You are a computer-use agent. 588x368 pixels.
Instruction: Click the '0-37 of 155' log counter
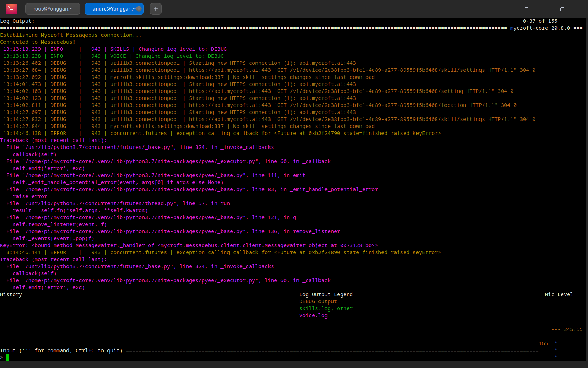coord(540,21)
